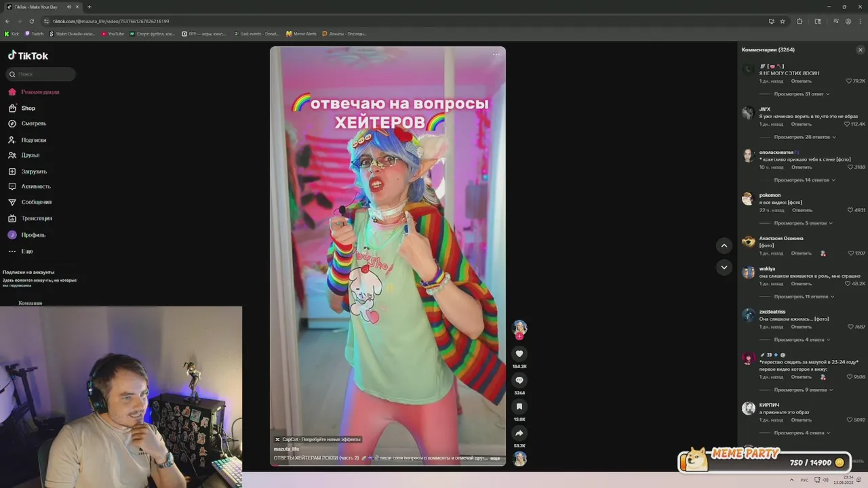This screenshot has width=868, height=488.
Task: Click mazuta_life username under video
Action: (286, 449)
